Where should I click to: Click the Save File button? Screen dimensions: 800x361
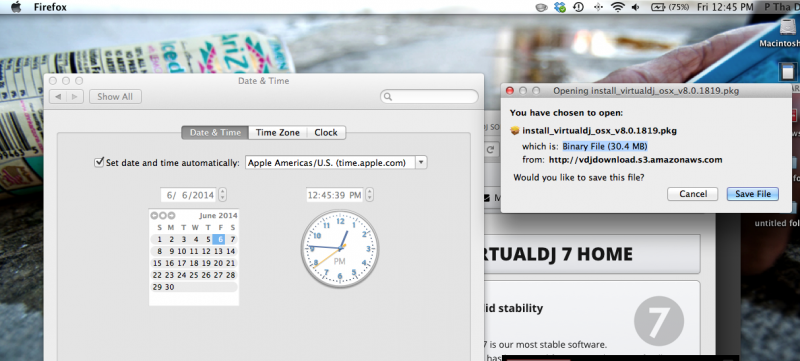pyautogui.click(x=753, y=194)
